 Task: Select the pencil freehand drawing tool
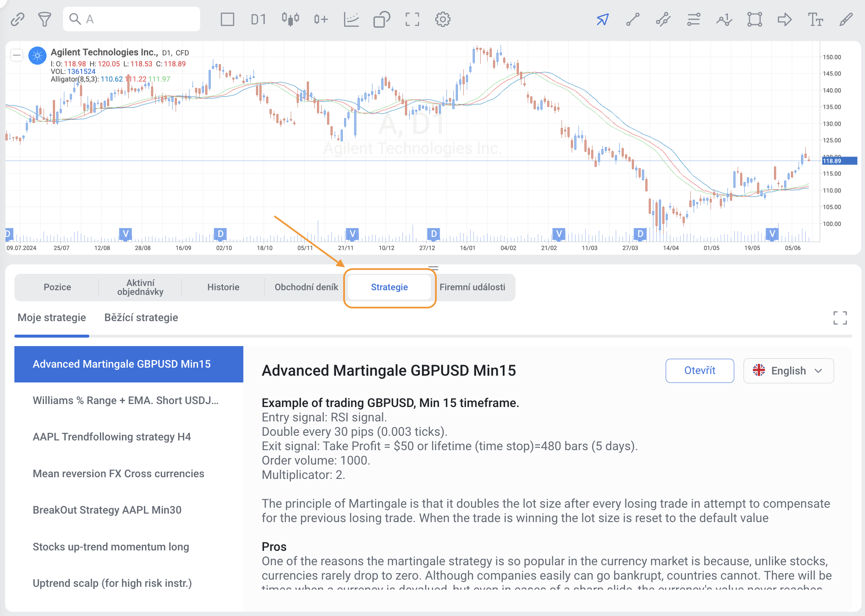pos(846,19)
